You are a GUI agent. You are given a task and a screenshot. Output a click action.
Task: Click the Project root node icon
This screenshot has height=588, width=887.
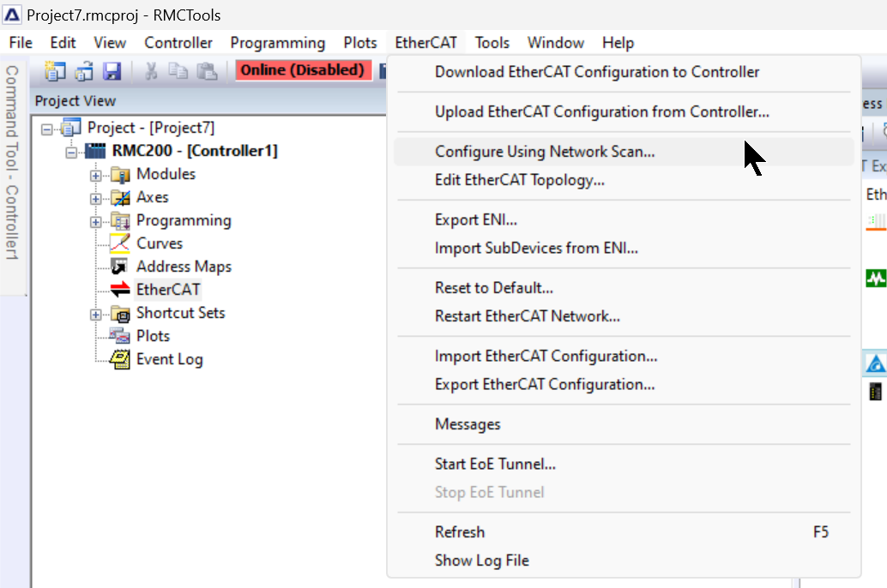pyautogui.click(x=70, y=128)
